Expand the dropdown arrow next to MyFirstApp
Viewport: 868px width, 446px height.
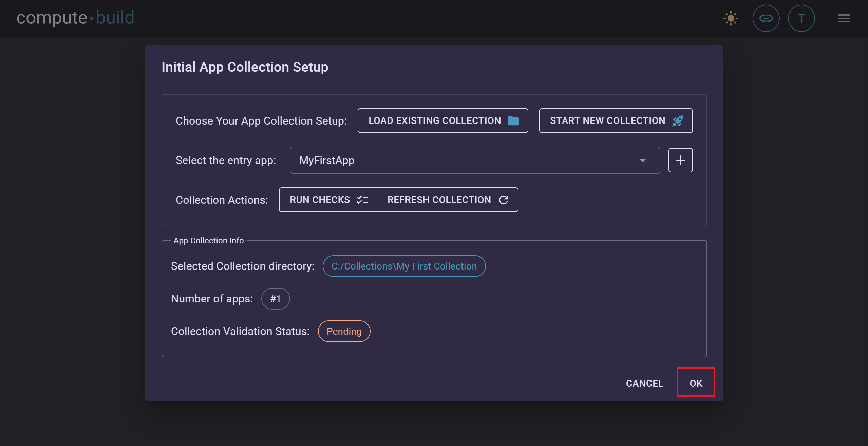click(642, 160)
